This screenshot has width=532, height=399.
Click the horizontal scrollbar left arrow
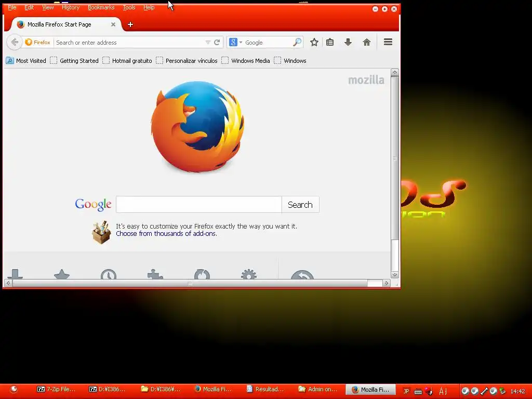click(x=8, y=283)
